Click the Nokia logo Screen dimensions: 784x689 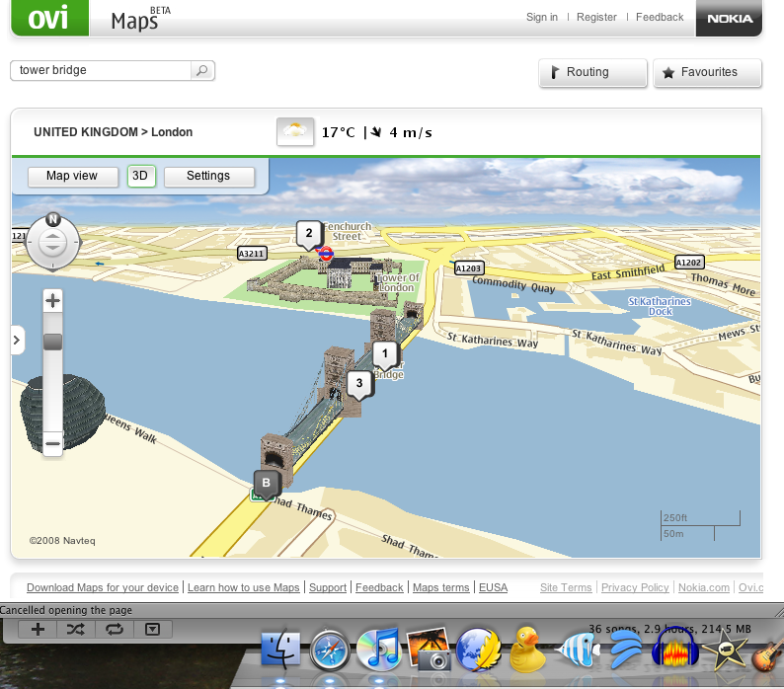(729, 18)
